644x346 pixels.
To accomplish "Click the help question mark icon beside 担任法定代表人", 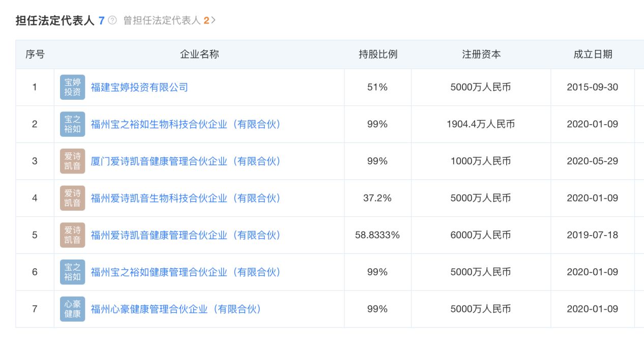I will pyautogui.click(x=113, y=20).
